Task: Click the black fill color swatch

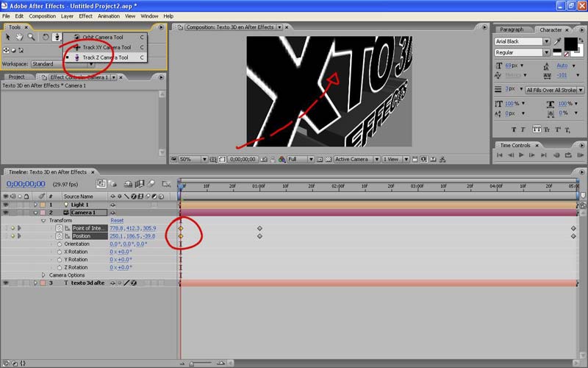Action: click(x=571, y=43)
